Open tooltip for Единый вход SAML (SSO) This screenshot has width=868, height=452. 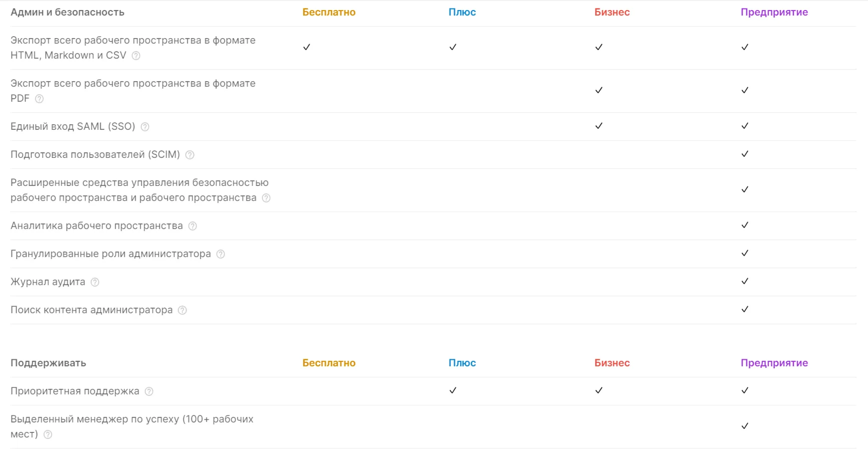click(x=145, y=127)
